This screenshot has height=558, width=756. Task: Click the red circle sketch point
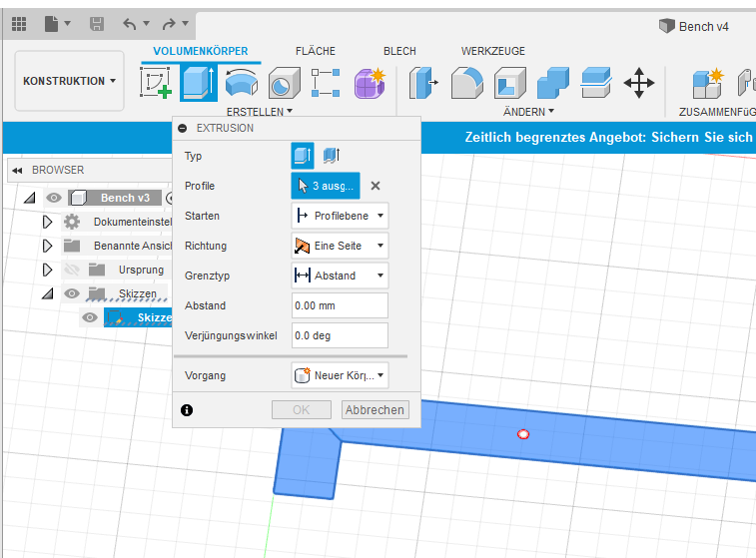click(x=523, y=434)
